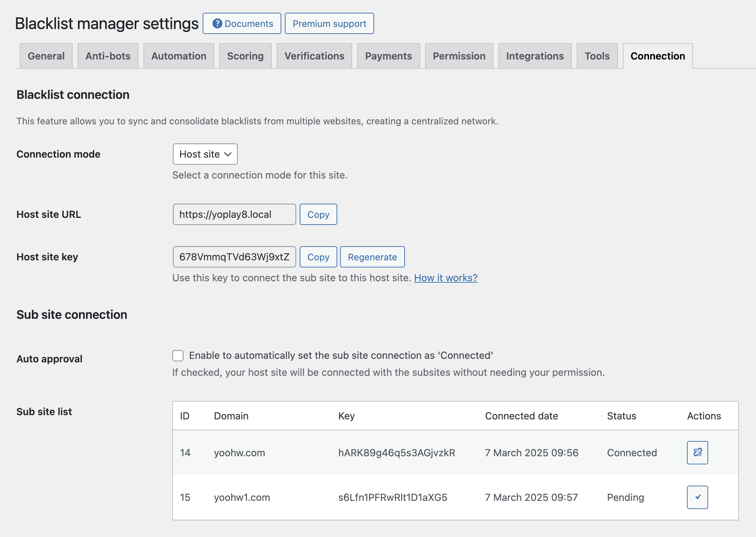756x537 pixels.
Task: Select the Scoring tab
Action: click(x=246, y=56)
